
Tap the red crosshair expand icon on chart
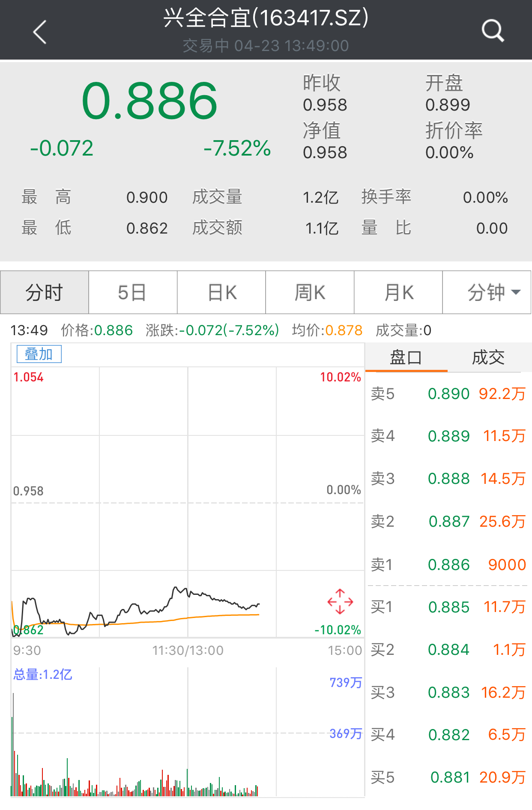pos(340,601)
